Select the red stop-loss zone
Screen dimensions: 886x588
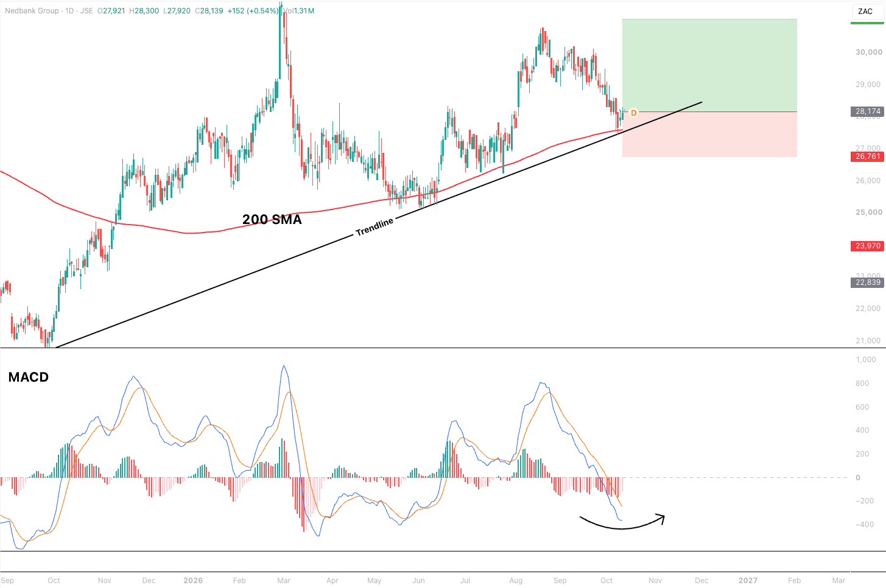pyautogui.click(x=709, y=135)
